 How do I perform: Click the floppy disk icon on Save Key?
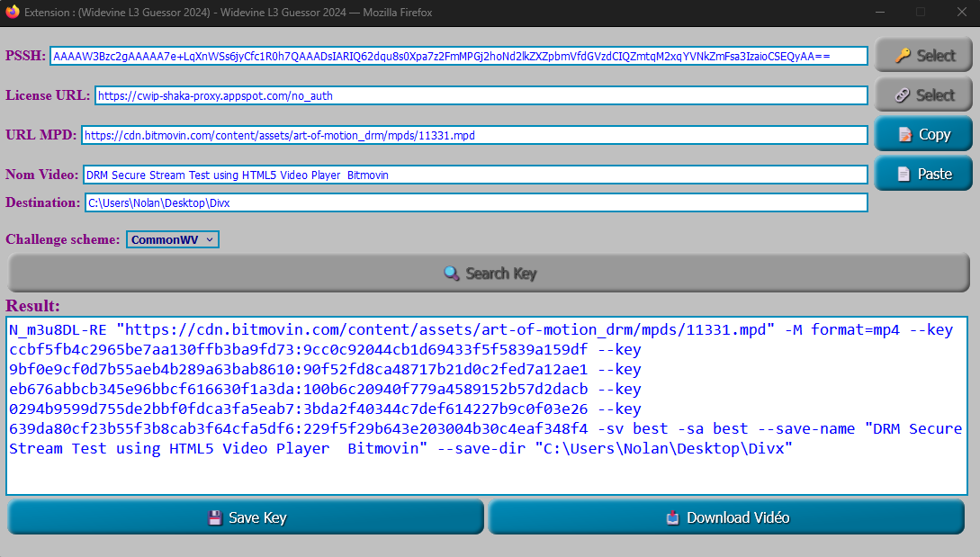pos(215,517)
